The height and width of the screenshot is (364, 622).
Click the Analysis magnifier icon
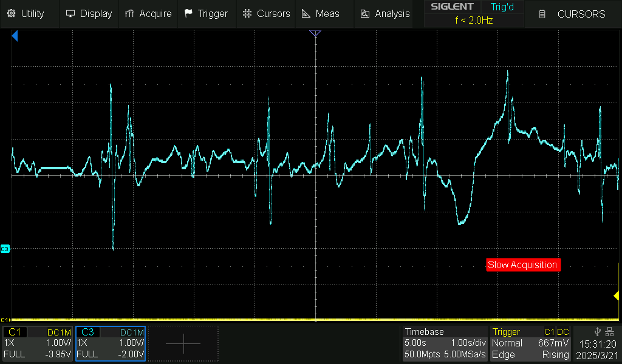click(364, 13)
